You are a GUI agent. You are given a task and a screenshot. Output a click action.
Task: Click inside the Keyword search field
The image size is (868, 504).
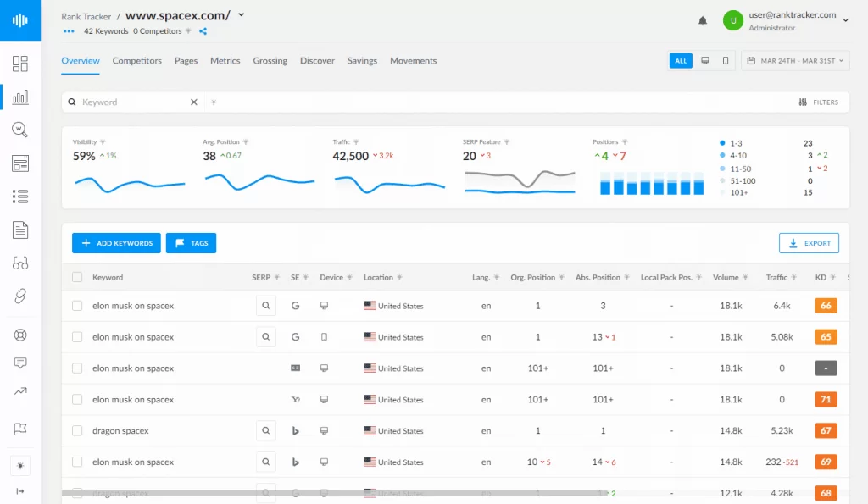click(x=127, y=101)
